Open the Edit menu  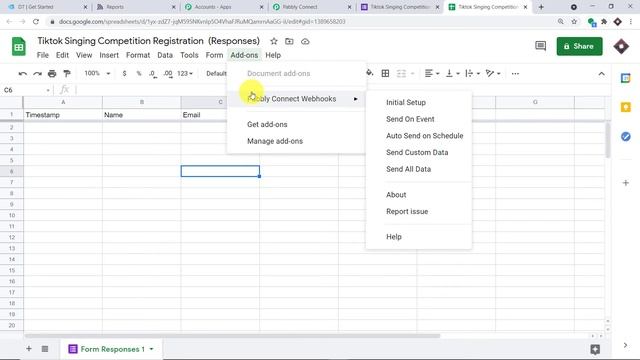pyautogui.click(x=62, y=55)
